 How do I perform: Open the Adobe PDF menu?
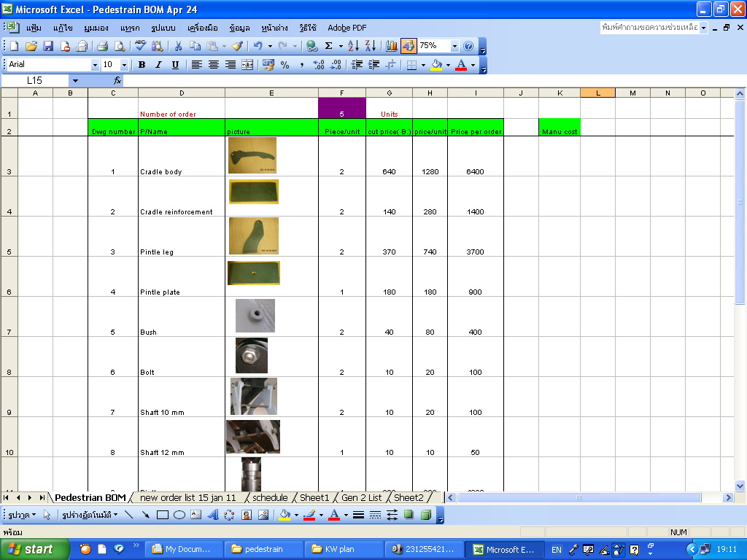(x=347, y=28)
